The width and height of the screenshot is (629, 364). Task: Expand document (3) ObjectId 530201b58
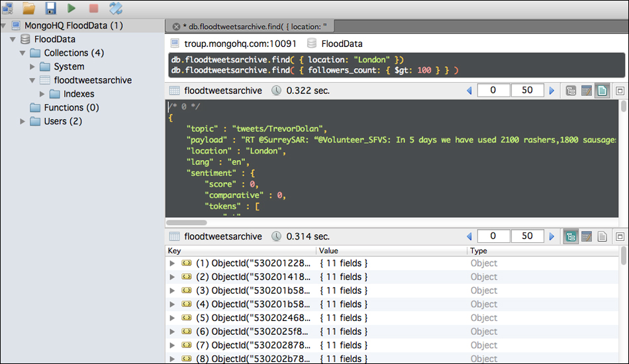coord(172,291)
